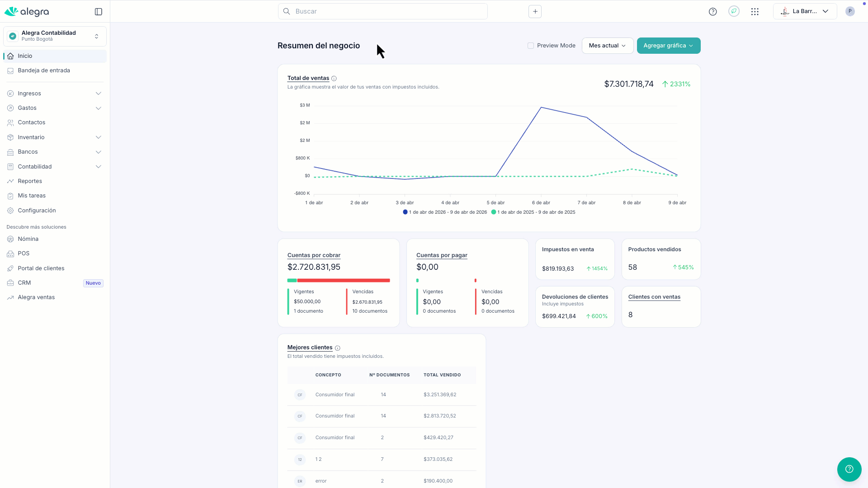Open Reportes in the sidebar
This screenshot has height=488, width=868.
click(30, 181)
